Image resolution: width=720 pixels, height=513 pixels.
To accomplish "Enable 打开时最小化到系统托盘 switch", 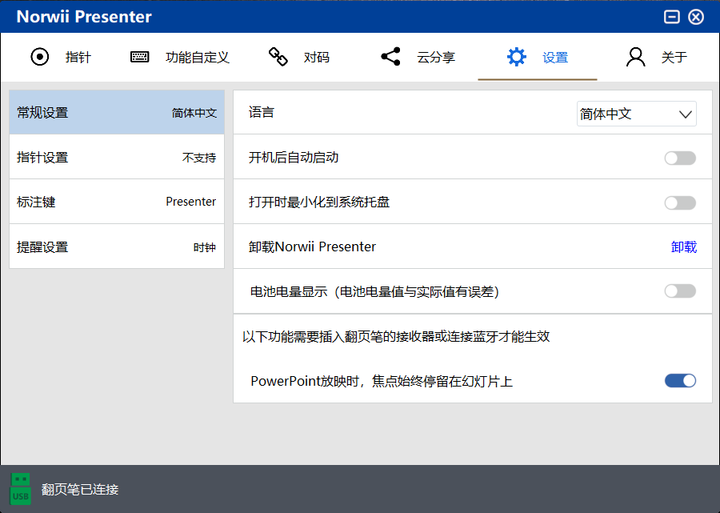I will (x=680, y=203).
